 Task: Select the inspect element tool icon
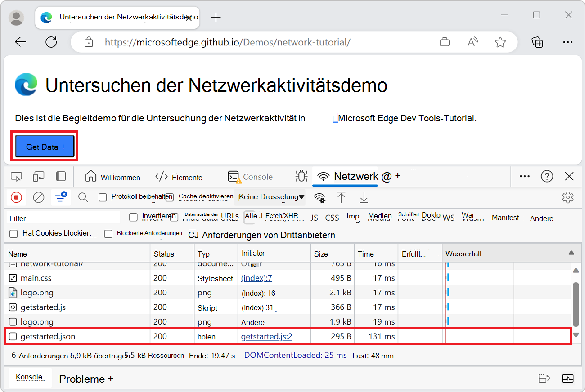[x=16, y=176]
